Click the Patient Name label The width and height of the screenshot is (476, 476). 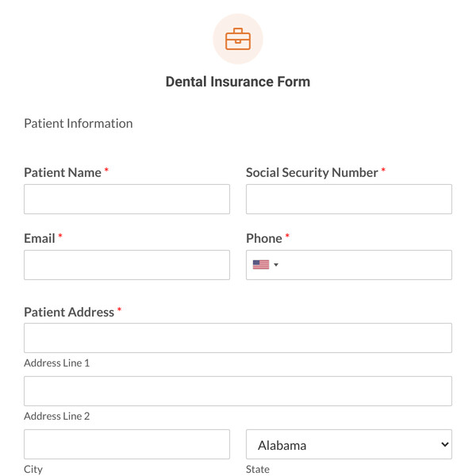click(63, 172)
